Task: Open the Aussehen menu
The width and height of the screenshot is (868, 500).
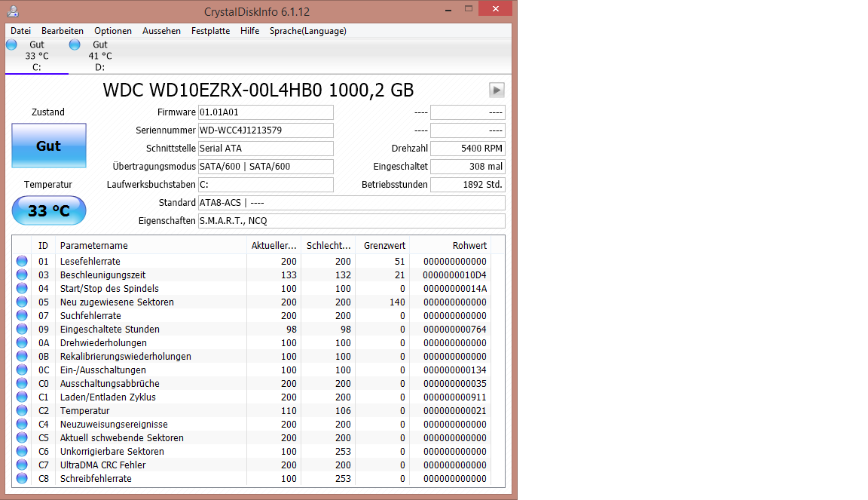Action: [x=162, y=31]
